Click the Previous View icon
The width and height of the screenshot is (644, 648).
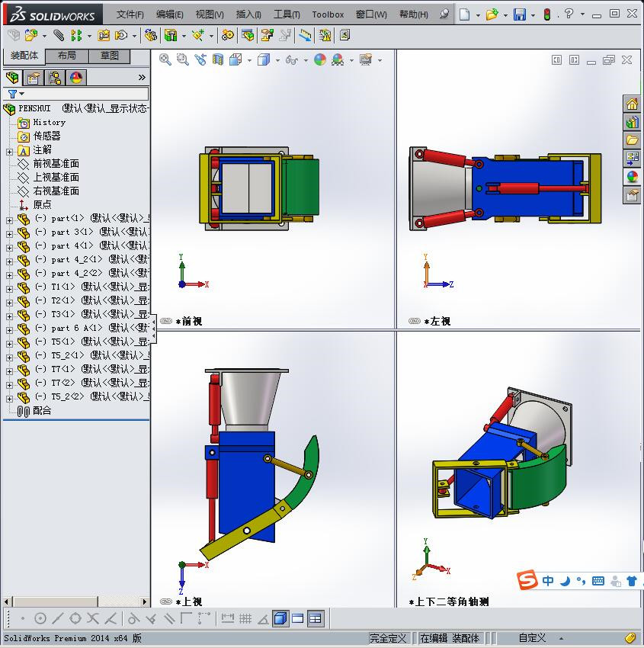click(x=200, y=60)
